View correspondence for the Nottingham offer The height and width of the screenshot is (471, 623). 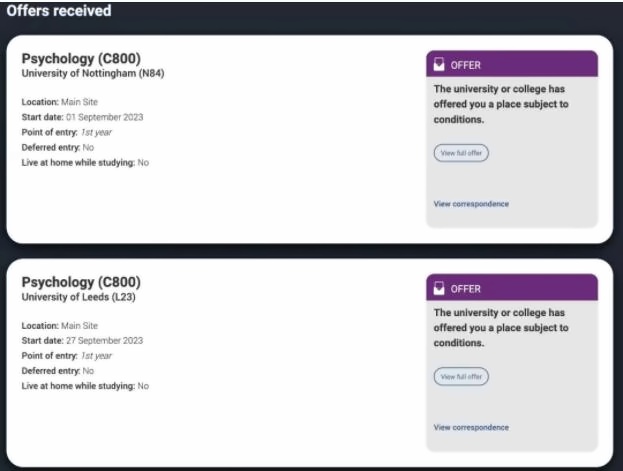(x=471, y=204)
